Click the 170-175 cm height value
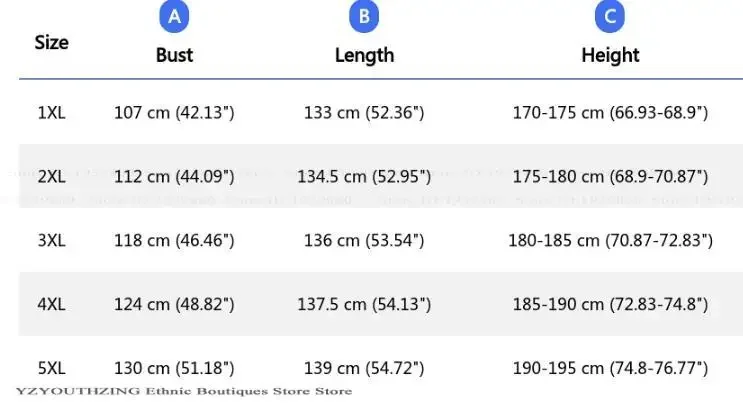This screenshot has height=414, width=743. [610, 113]
